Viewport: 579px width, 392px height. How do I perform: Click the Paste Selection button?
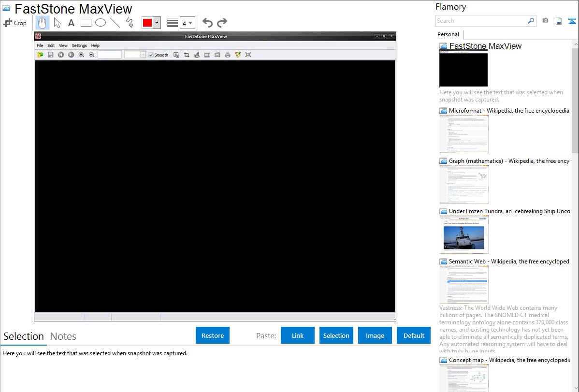click(336, 335)
